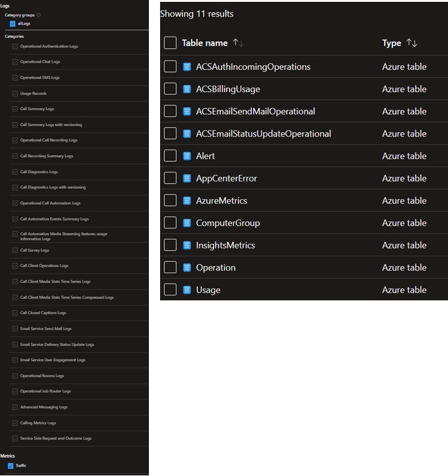Image resolution: width=448 pixels, height=476 pixels.
Task: Click Email Service Delivery Status Update Logs label
Action: point(57,344)
